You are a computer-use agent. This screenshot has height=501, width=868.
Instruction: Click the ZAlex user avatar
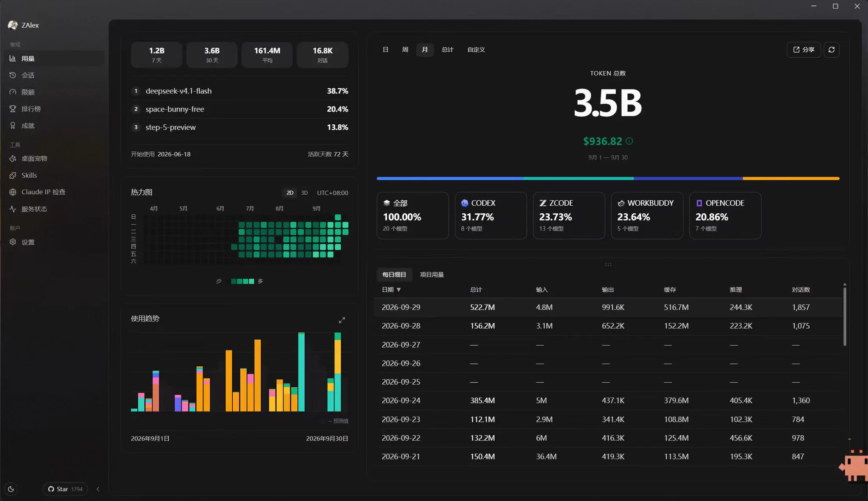[13, 25]
